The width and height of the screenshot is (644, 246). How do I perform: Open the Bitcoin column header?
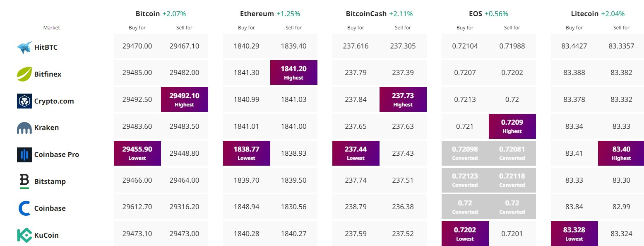(148, 14)
